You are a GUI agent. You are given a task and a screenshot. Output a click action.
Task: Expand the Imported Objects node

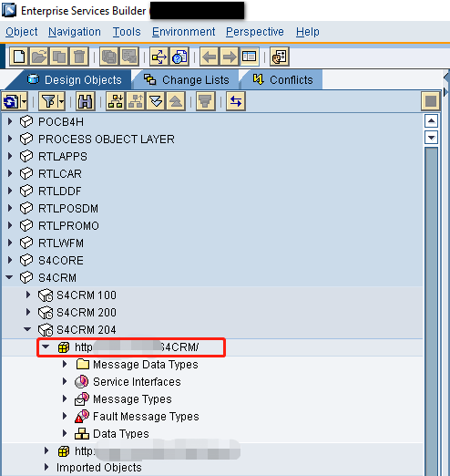(x=46, y=467)
